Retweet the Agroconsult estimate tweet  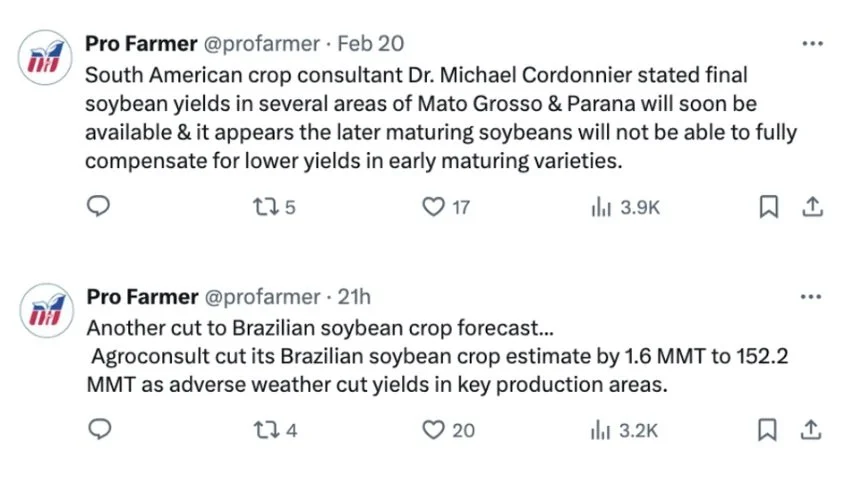[275, 430]
